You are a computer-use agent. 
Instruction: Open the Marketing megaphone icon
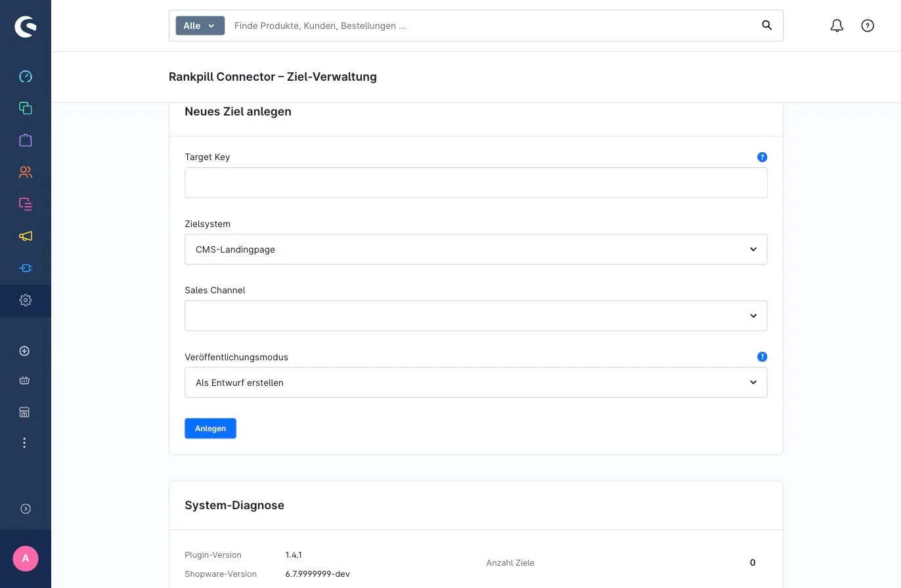[26, 236]
